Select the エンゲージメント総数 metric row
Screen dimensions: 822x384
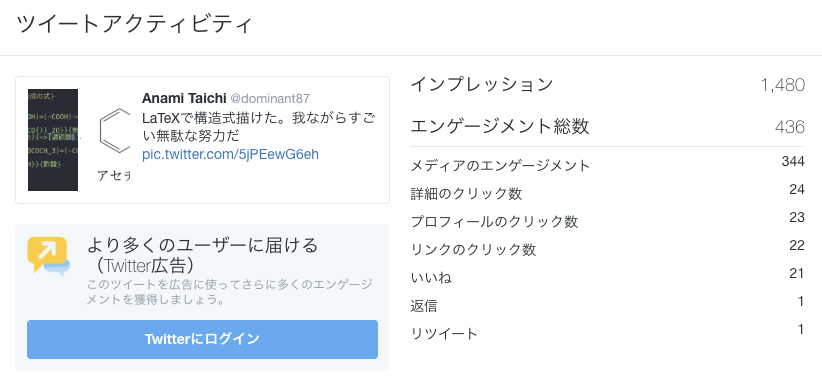607,126
